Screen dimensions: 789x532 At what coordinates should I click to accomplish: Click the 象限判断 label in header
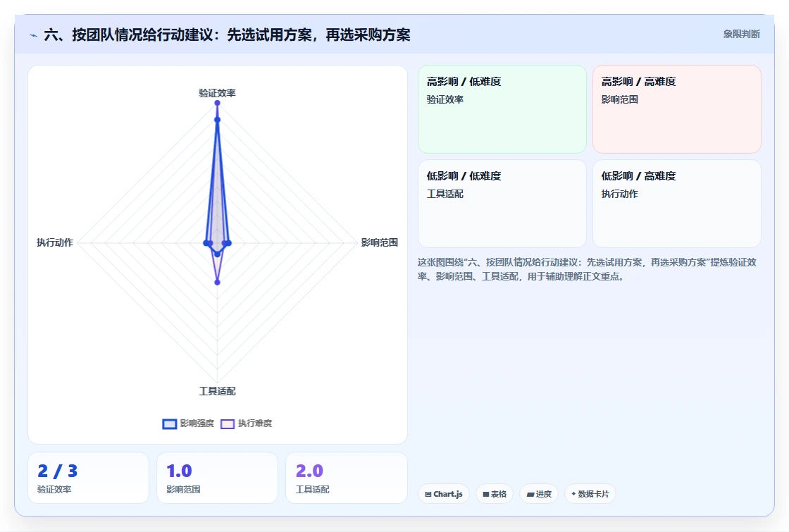coord(742,35)
